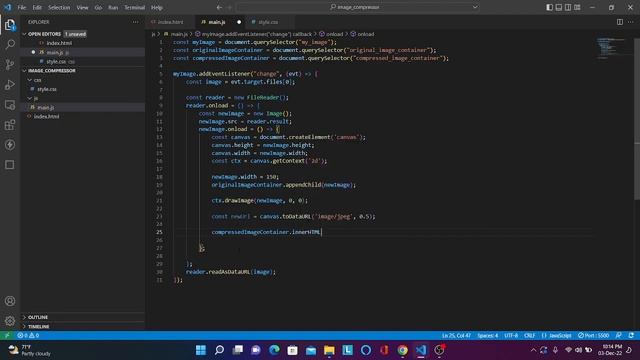
Task: Open the Help menu
Action: [157, 7]
